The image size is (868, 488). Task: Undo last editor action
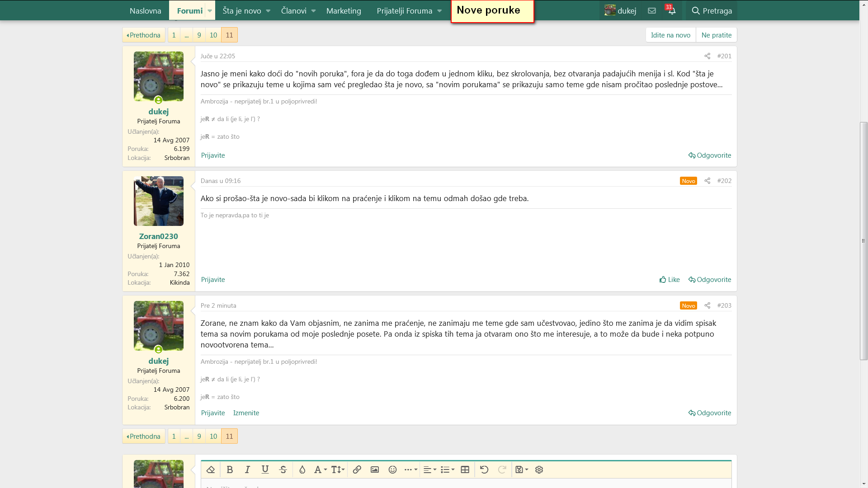(x=484, y=469)
